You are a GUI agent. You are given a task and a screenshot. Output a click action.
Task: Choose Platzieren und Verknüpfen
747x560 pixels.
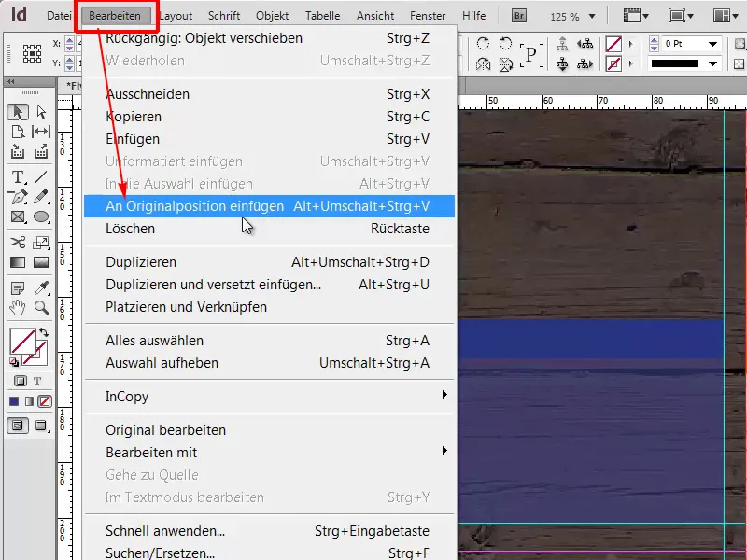269,307
